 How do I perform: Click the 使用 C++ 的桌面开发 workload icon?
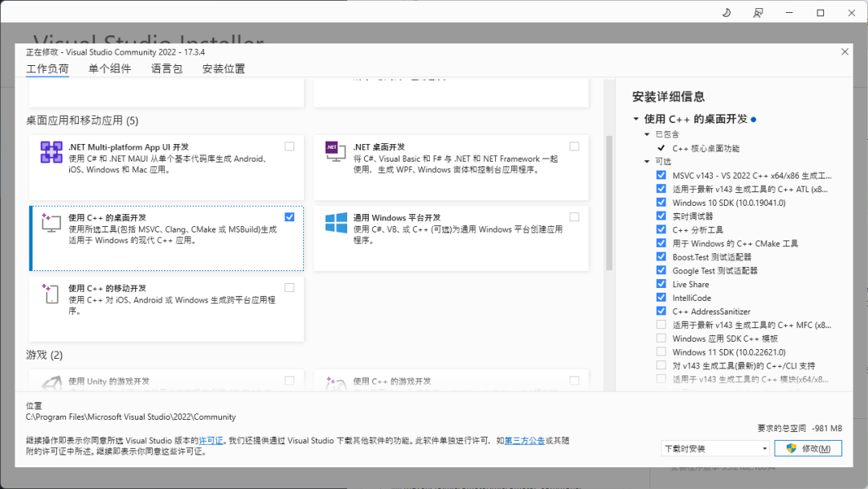51,223
